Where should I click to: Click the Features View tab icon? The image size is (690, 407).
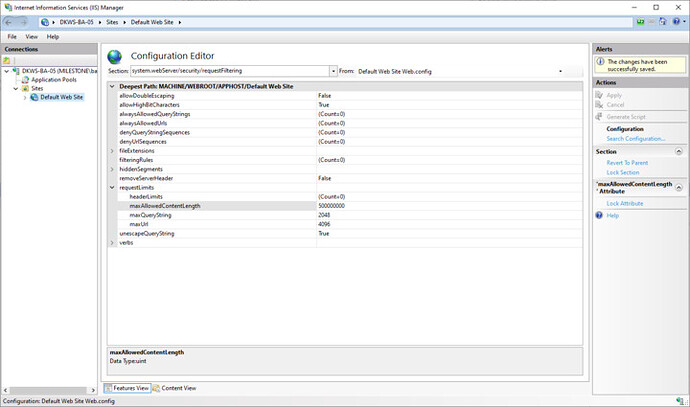(108, 388)
